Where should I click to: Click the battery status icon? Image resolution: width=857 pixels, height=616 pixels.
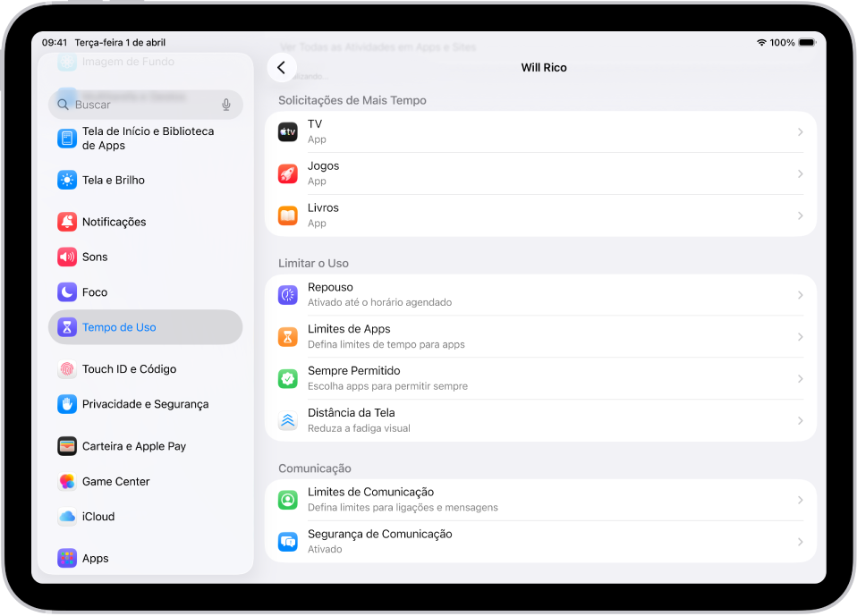tap(807, 43)
